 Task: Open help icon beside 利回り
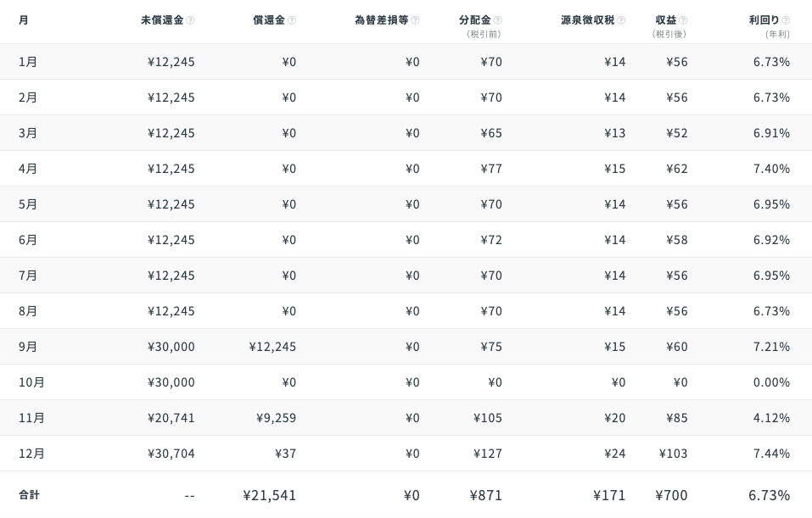click(786, 20)
